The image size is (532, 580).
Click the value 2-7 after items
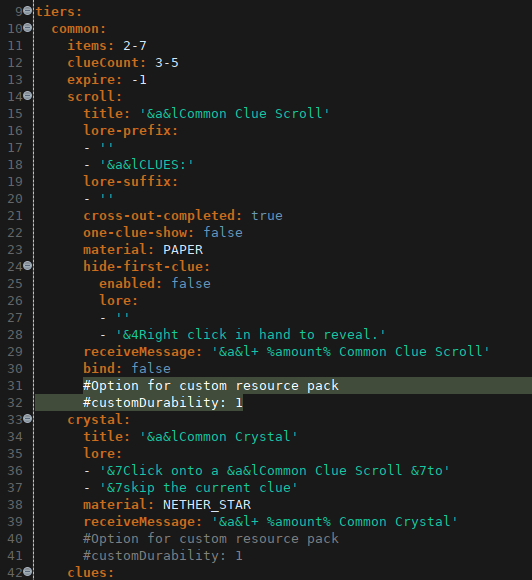(135, 45)
